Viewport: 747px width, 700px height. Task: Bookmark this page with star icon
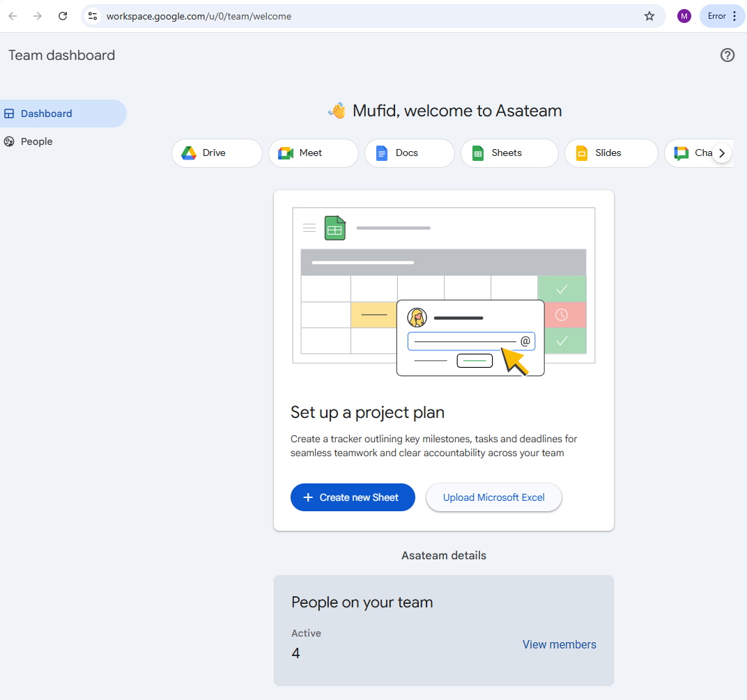pyautogui.click(x=649, y=16)
